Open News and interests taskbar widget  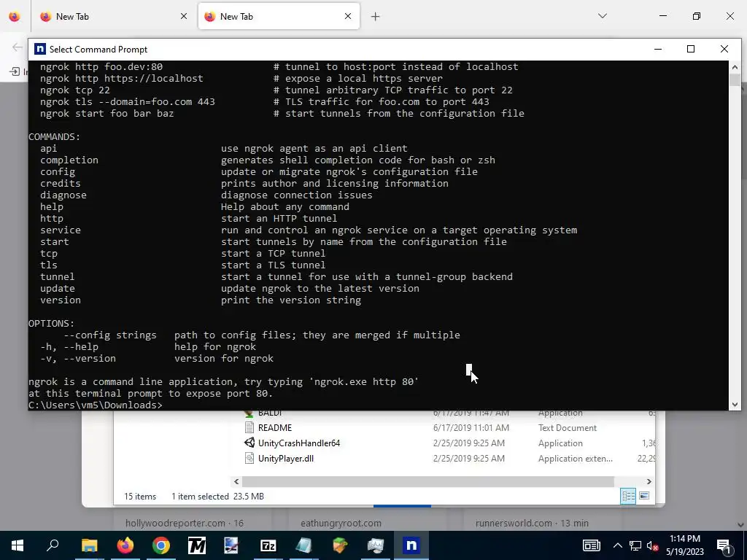[x=591, y=545]
